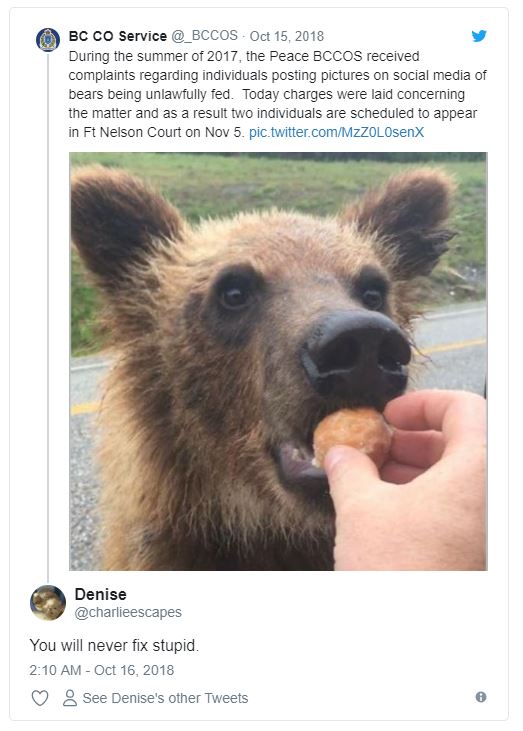Open the info icon for Twitter ads
Viewport: 523px width, 731px height.
pos(481,697)
